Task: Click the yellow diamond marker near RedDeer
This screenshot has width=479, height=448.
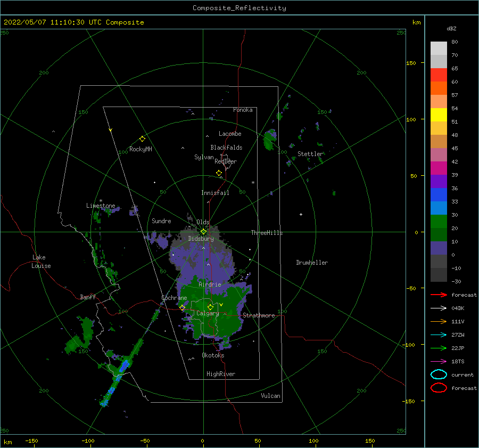Action: coord(219,173)
